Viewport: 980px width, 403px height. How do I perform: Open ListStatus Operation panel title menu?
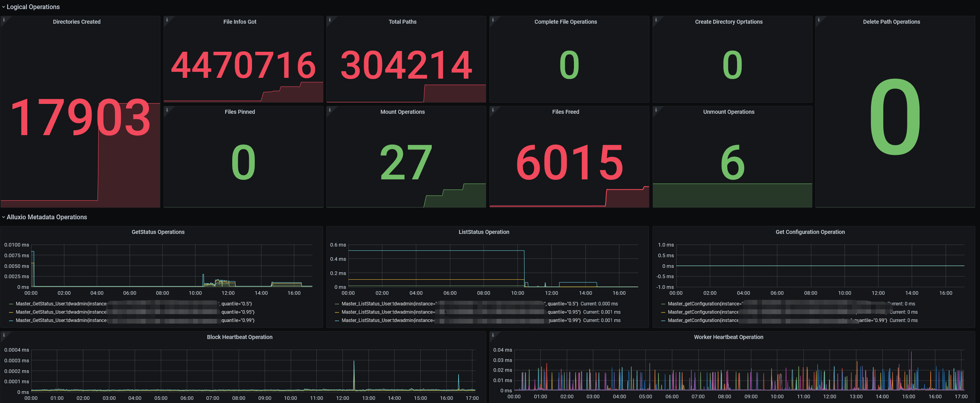tap(484, 232)
